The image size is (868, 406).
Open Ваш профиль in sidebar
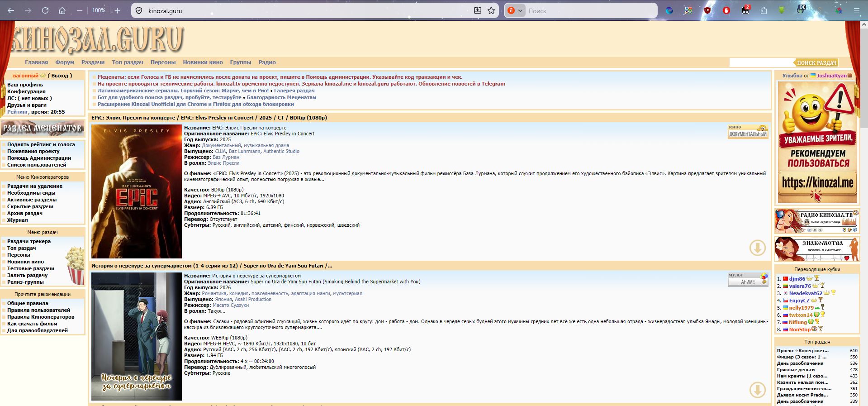coord(25,85)
